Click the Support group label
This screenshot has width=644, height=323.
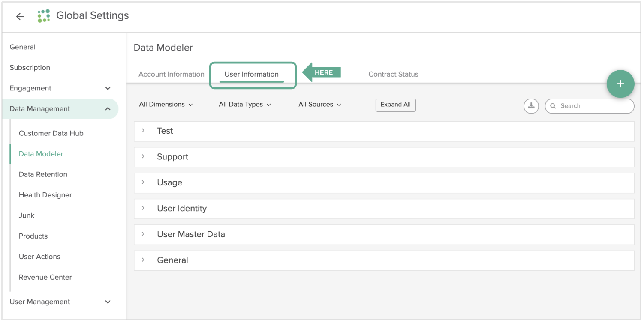pyautogui.click(x=172, y=157)
